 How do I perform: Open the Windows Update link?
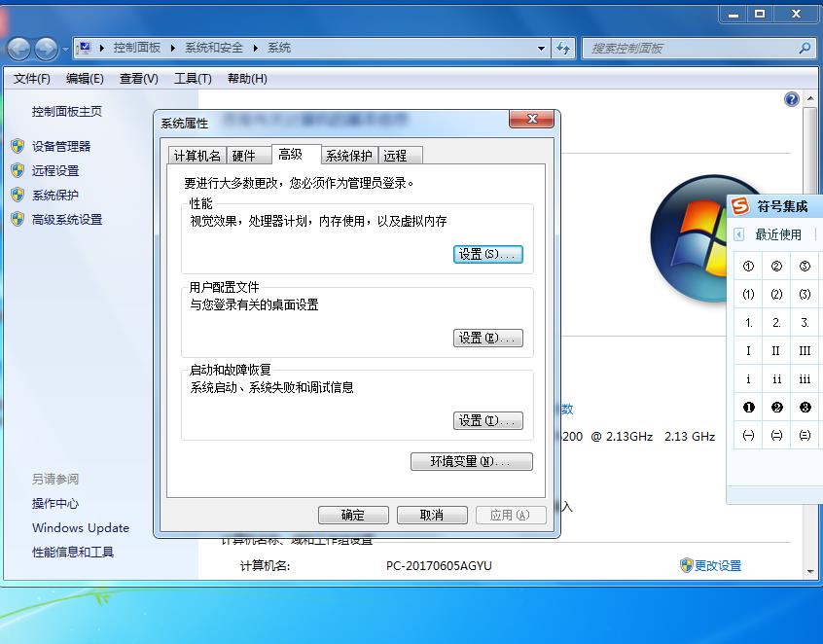(81, 527)
